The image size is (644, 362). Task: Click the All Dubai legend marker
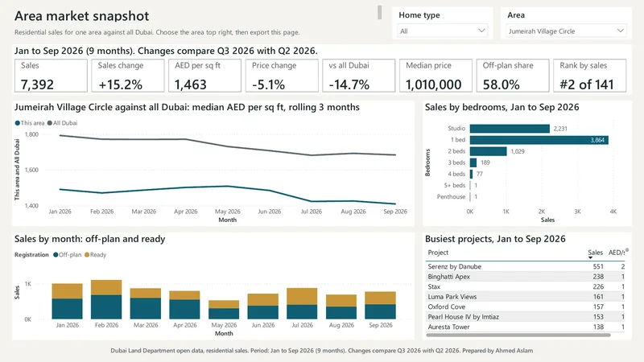(50, 123)
